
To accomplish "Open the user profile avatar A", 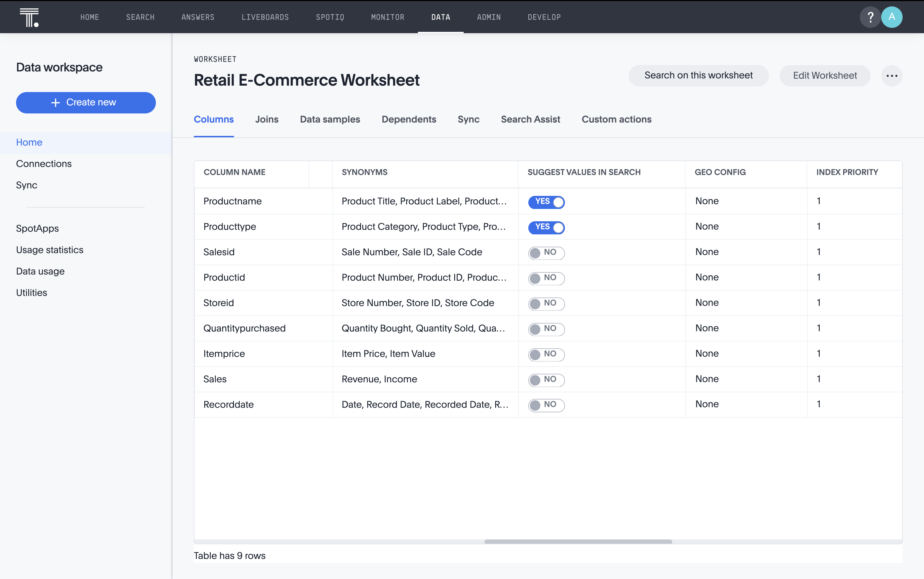I will coord(891,17).
